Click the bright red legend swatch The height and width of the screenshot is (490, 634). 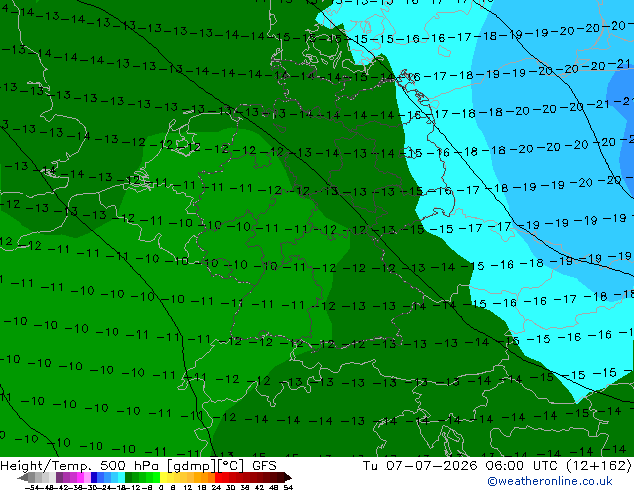(218, 477)
